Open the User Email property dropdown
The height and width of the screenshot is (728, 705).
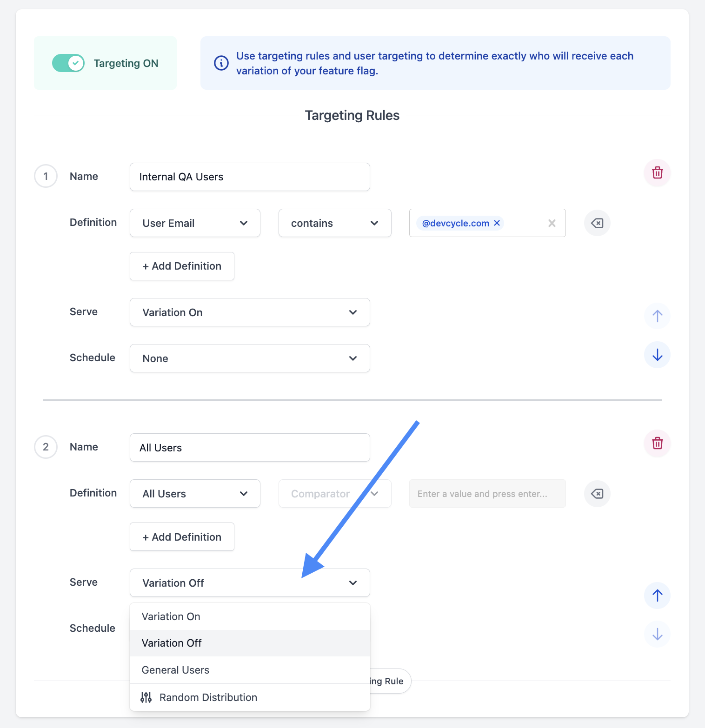click(195, 223)
